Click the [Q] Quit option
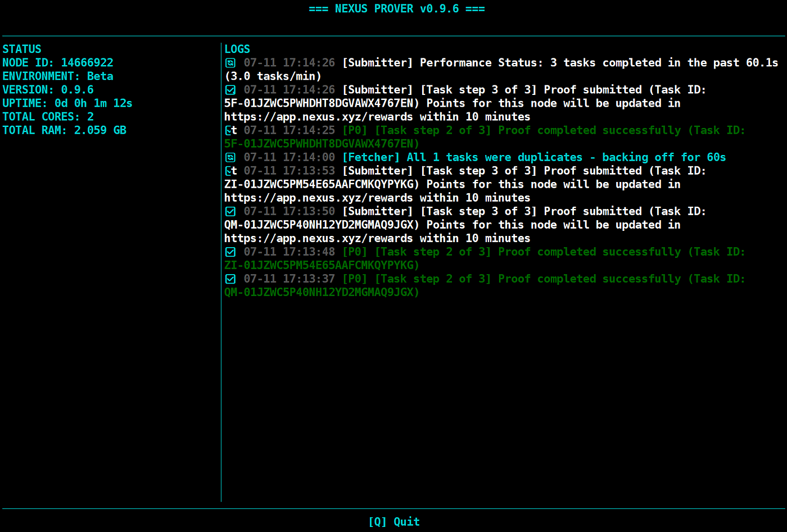Viewport: 787px width, 532px height. 394,521
